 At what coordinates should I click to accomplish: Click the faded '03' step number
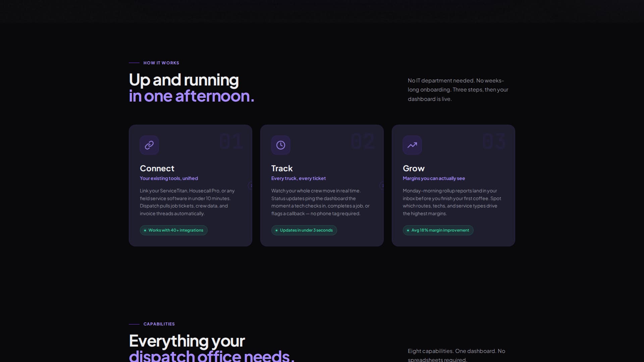494,141
